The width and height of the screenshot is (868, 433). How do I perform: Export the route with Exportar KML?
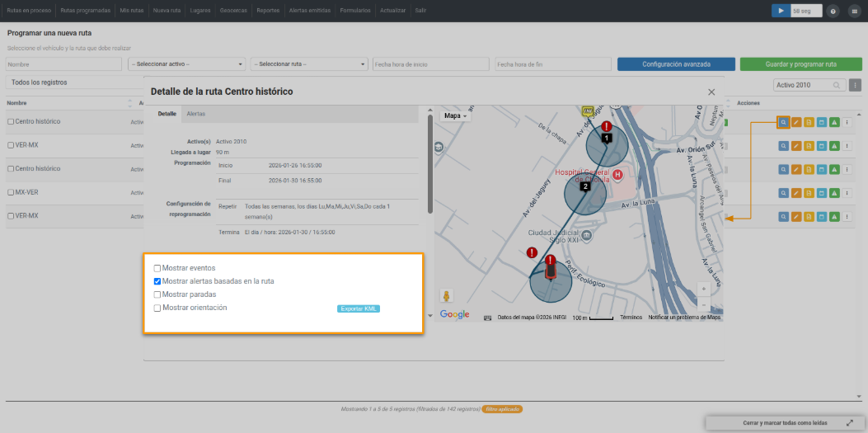[358, 309]
